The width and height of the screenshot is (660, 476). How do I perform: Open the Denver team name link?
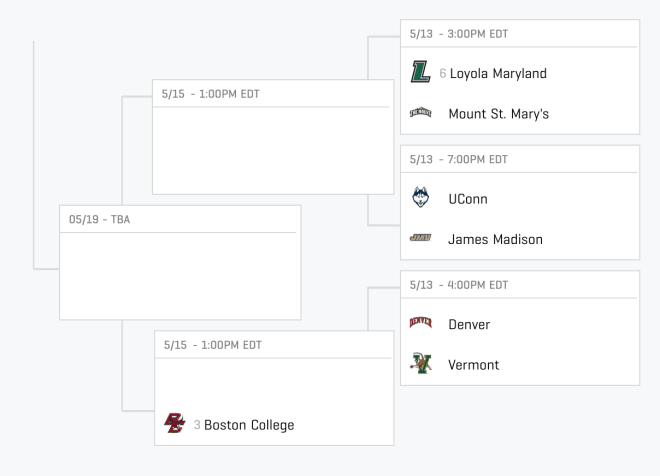tap(469, 324)
